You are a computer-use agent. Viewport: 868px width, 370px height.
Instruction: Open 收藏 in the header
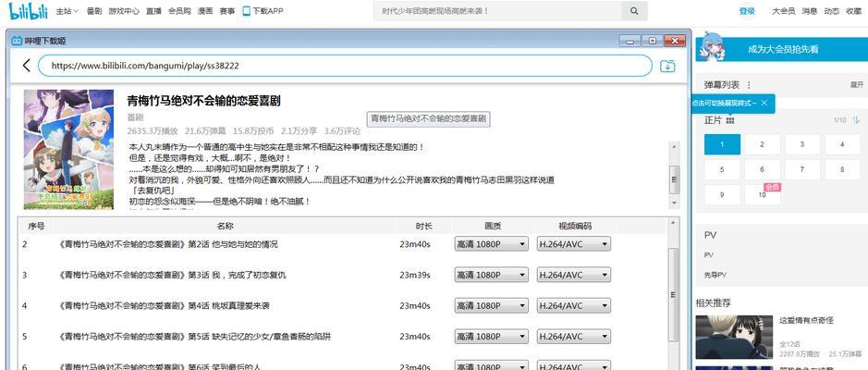(853, 10)
